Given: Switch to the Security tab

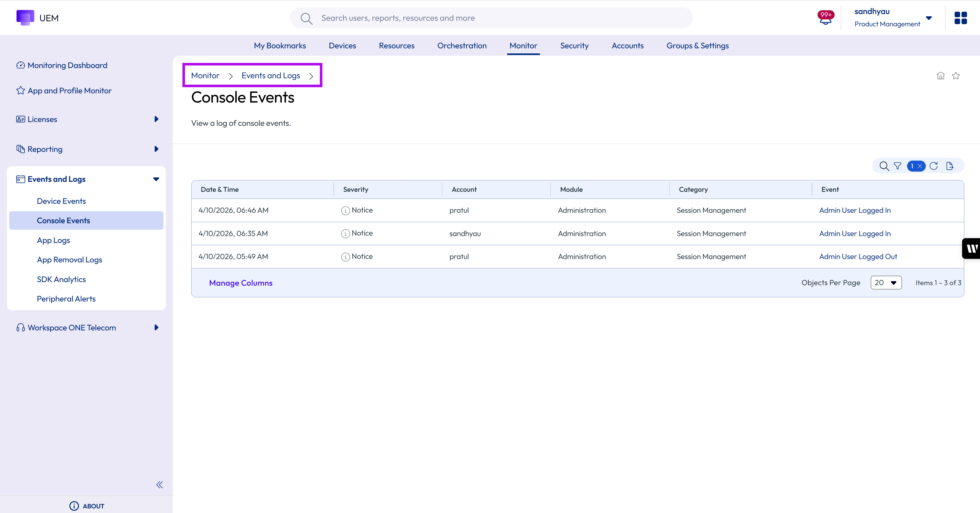Looking at the screenshot, I should click(574, 46).
